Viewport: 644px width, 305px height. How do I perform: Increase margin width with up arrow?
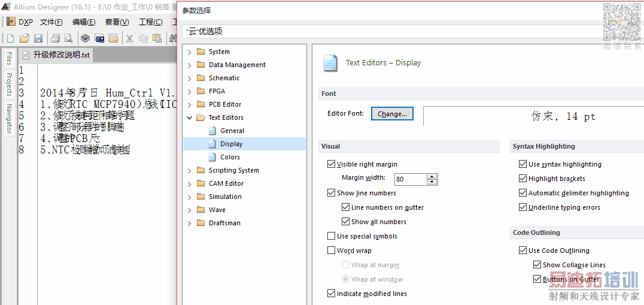point(432,176)
